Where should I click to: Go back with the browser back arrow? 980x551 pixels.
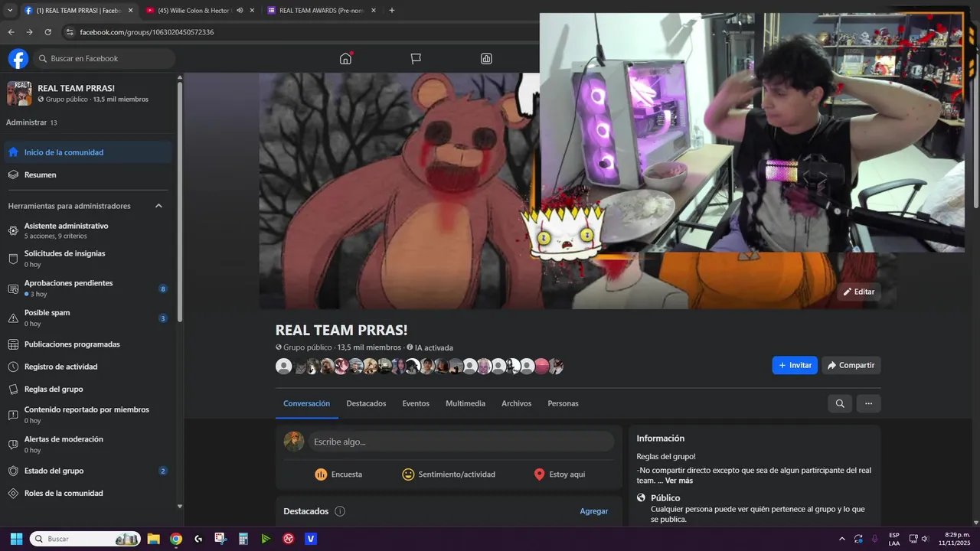pyautogui.click(x=11, y=32)
